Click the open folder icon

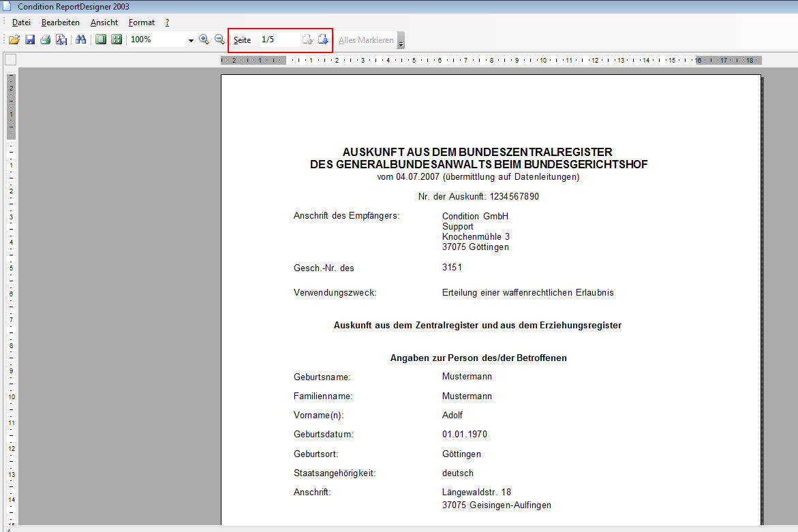click(x=14, y=40)
